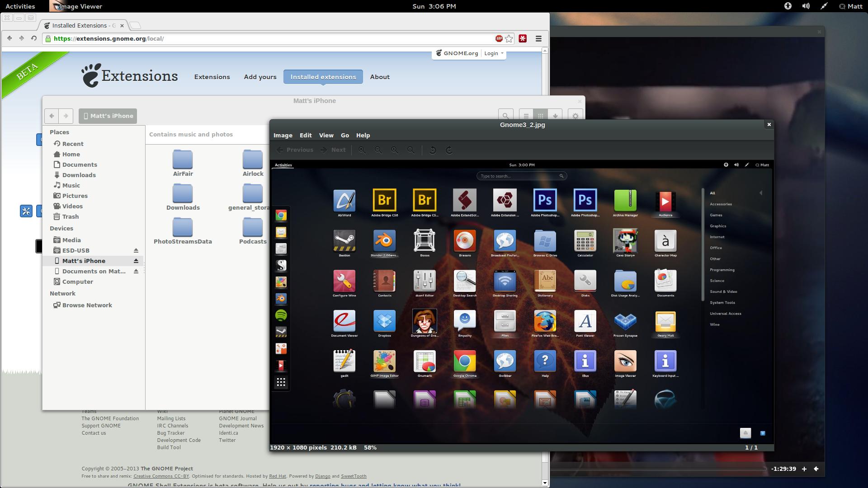
Task: Click the Previous image button
Action: (295, 150)
